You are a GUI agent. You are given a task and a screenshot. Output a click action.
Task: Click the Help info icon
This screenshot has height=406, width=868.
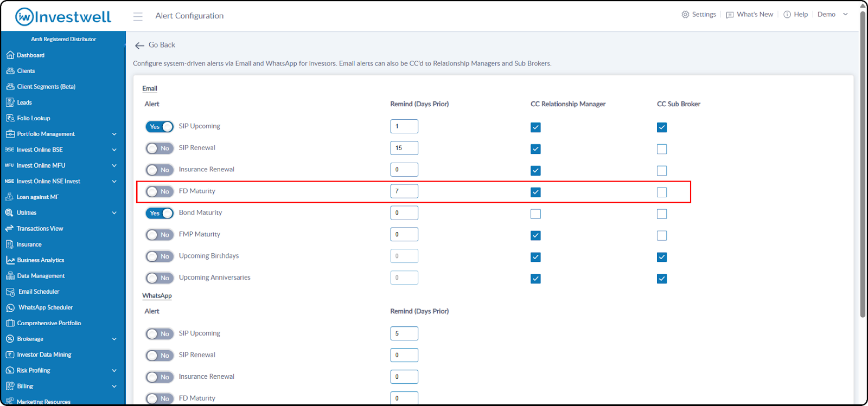tap(787, 15)
